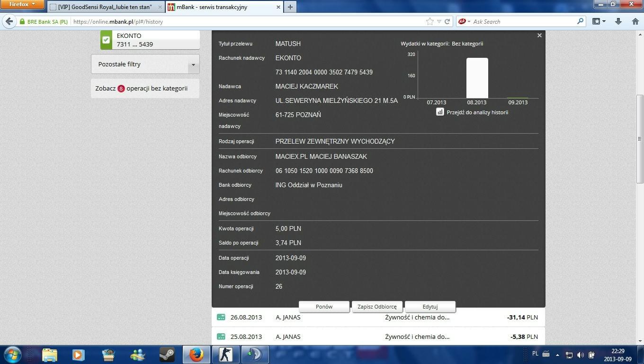644x364 pixels.
Task: Open Zobacz 8 operacji bez kategorii
Action: 145,88
